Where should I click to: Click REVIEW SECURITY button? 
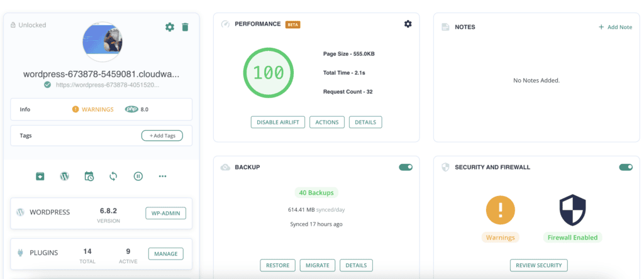(539, 265)
